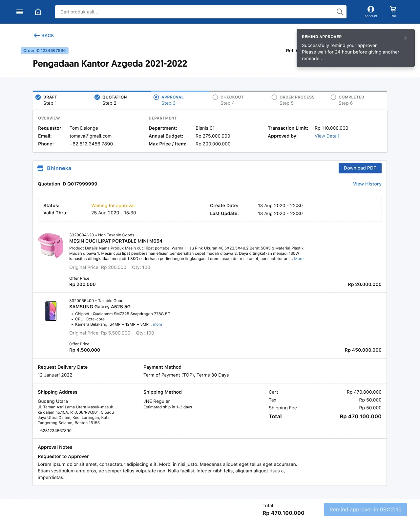The width and height of the screenshot is (420, 520).
Task: Select the Checkout step 4 radio
Action: tap(215, 97)
